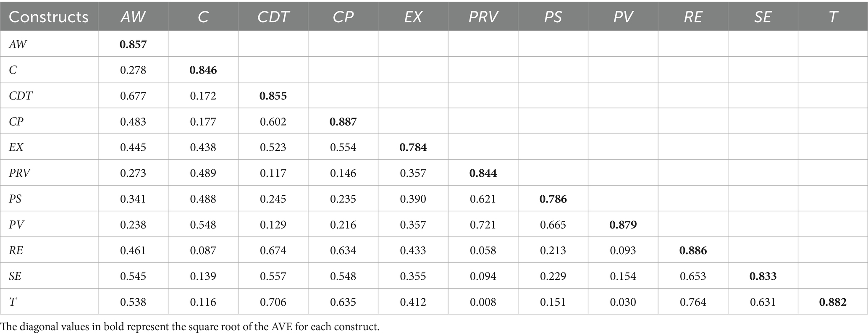Click the SE column header
868x336 pixels.
pos(763,17)
